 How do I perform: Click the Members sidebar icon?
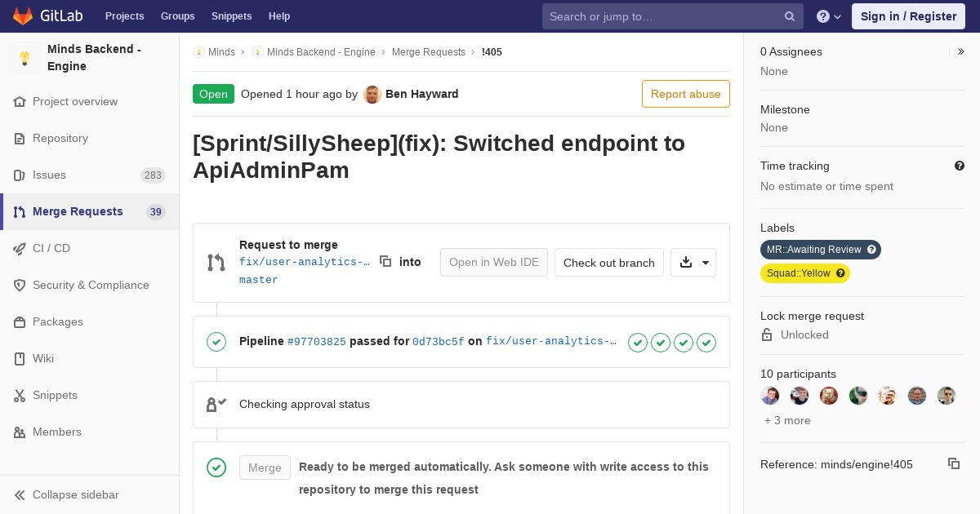pyautogui.click(x=20, y=432)
